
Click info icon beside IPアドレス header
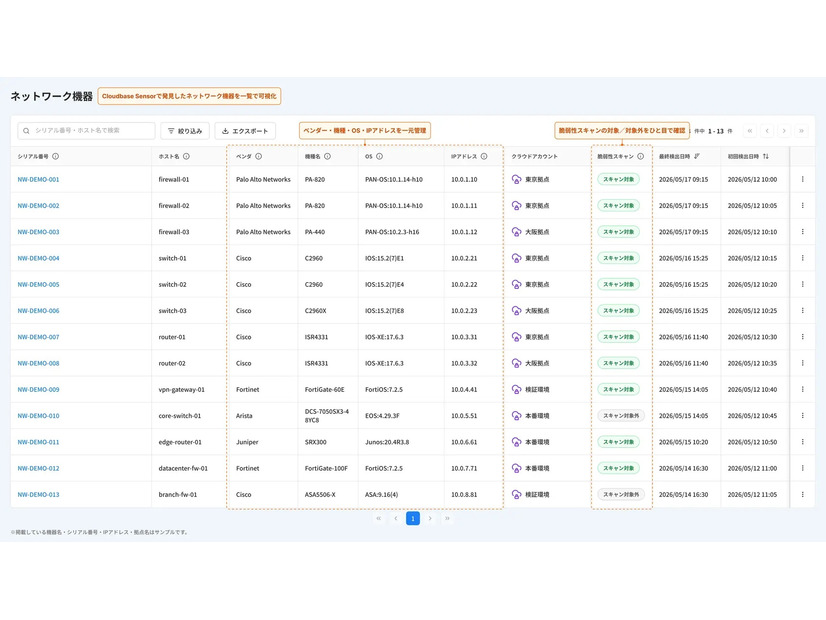tap(484, 156)
